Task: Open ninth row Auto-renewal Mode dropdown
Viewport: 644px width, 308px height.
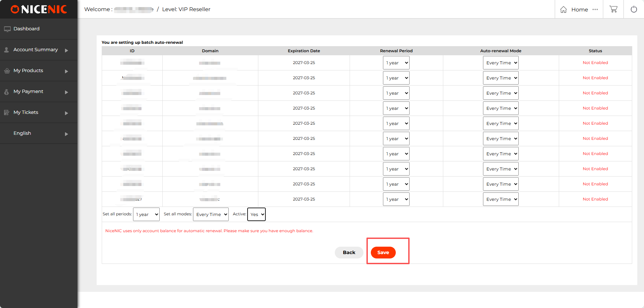Action: click(x=501, y=184)
